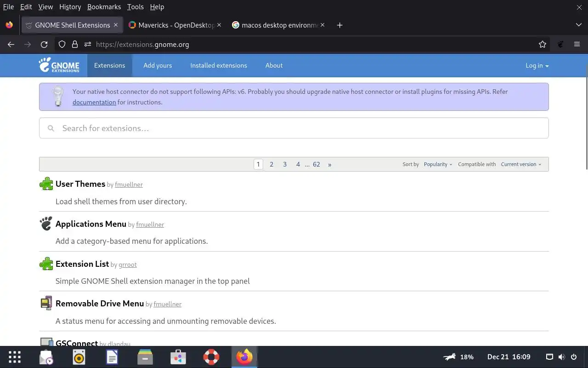Open the File menu
This screenshot has height=368, width=588.
coord(8,7)
